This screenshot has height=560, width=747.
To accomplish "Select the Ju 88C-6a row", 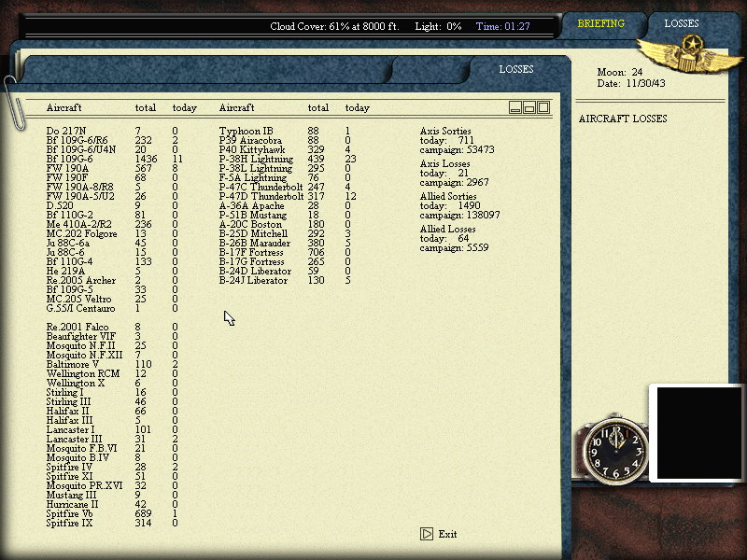I will (112, 243).
